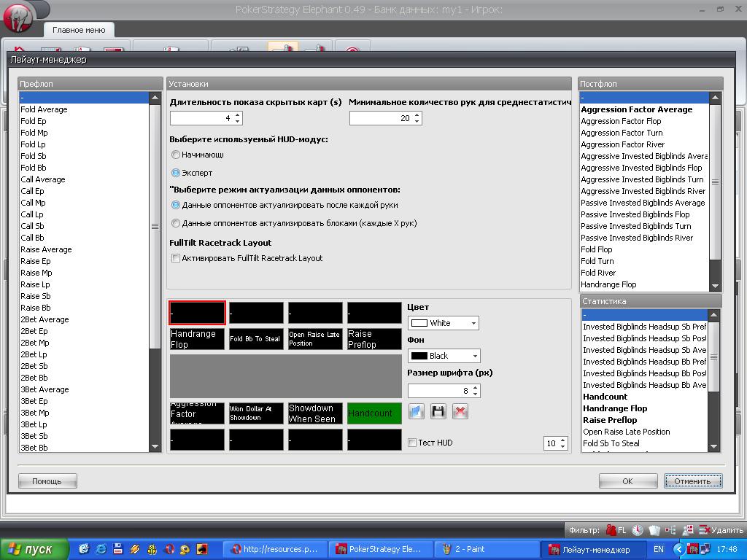
Task: Click the red X delete layout icon
Action: [460, 411]
